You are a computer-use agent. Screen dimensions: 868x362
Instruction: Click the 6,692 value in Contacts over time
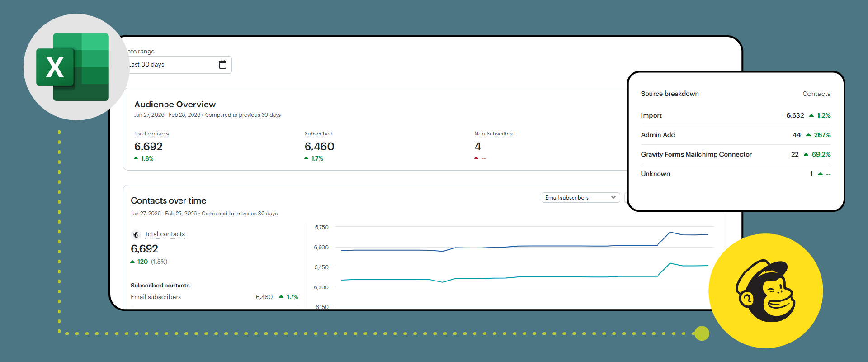click(x=144, y=249)
